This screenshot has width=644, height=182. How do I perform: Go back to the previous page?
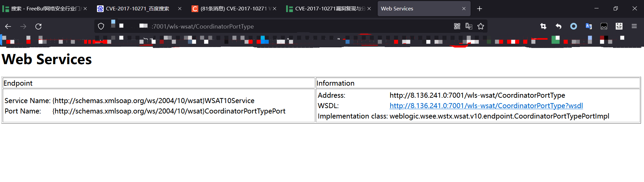click(8, 26)
